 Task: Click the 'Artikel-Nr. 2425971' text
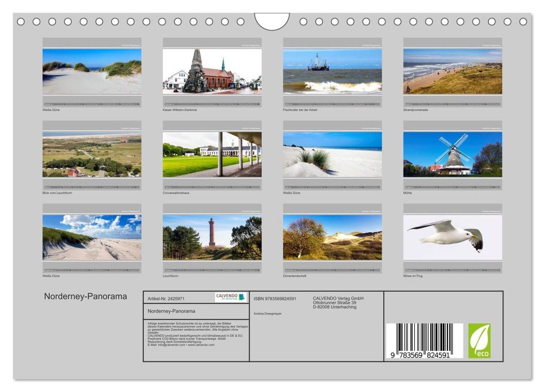(x=166, y=299)
